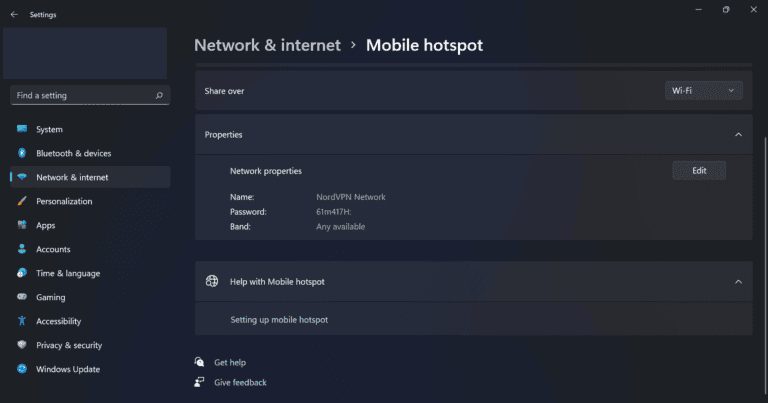Screen dimensions: 768x403
Task: Open the Share over Wi-Fi dropdown
Action: pyautogui.click(x=704, y=91)
